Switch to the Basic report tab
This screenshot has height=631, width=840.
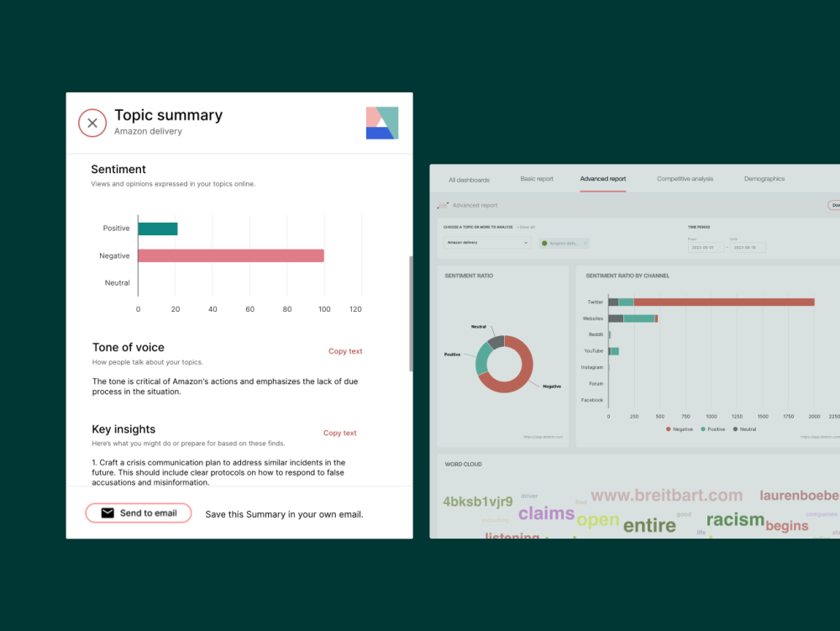pos(536,179)
